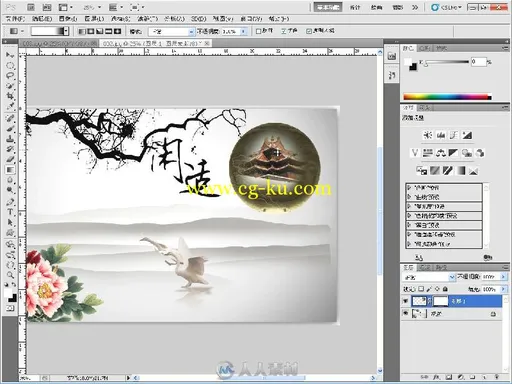Switch to the Swatches tab
The width and height of the screenshot is (512, 384).
424,48
